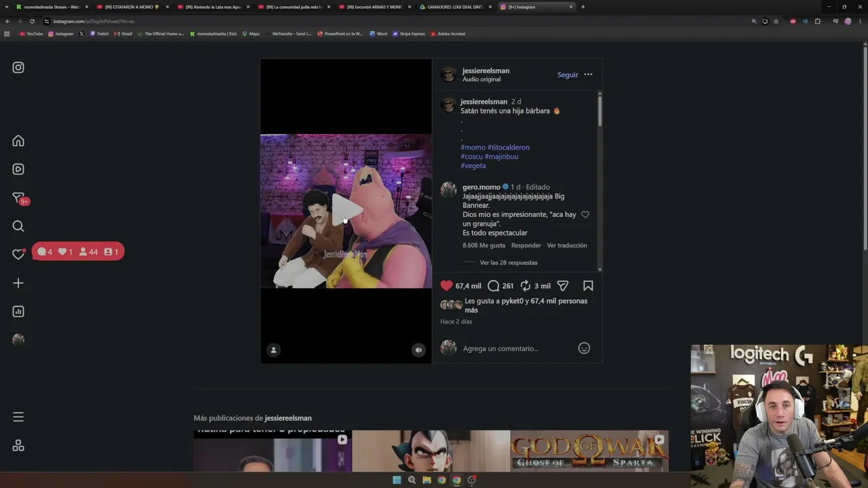Open the momoladinastia | Kick bookmark

[214, 34]
